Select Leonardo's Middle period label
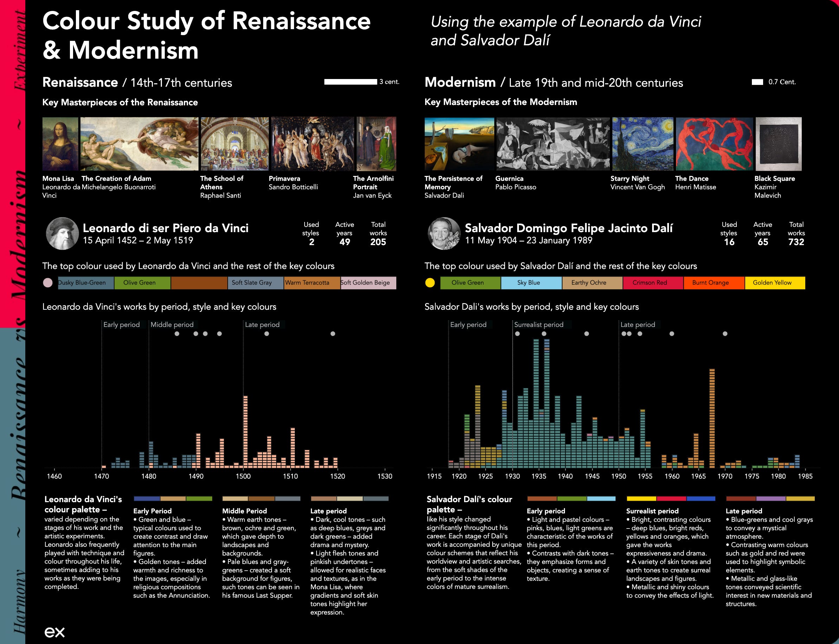The width and height of the screenshot is (839, 644). 172,325
